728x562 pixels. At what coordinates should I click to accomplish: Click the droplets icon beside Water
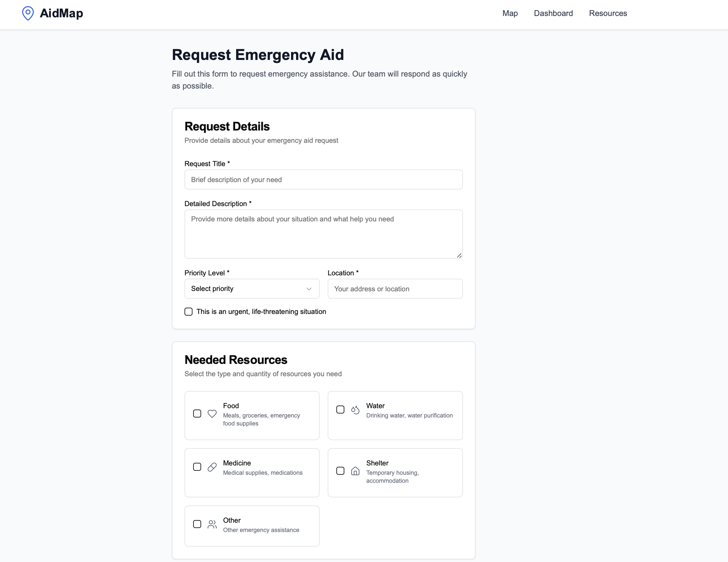[x=355, y=410]
